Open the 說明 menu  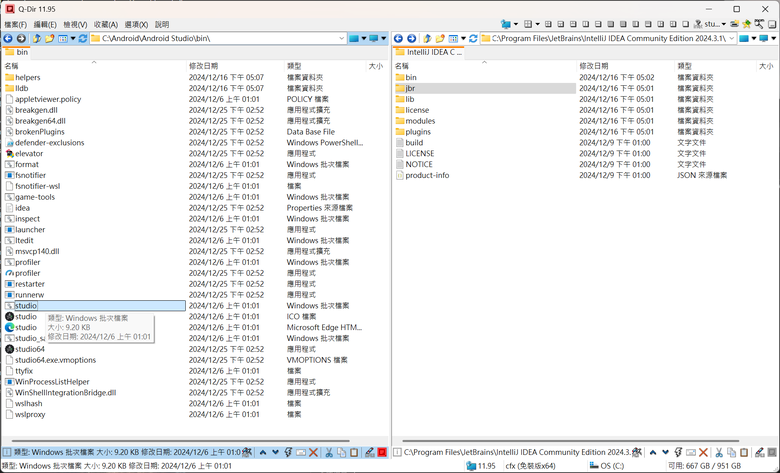pyautogui.click(x=162, y=24)
